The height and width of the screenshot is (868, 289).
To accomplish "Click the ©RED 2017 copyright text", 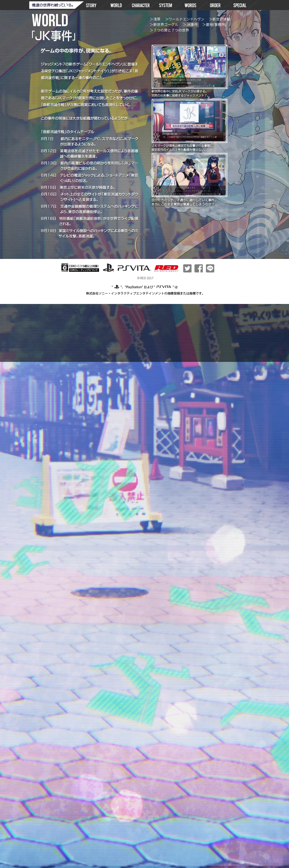I will click(145, 278).
